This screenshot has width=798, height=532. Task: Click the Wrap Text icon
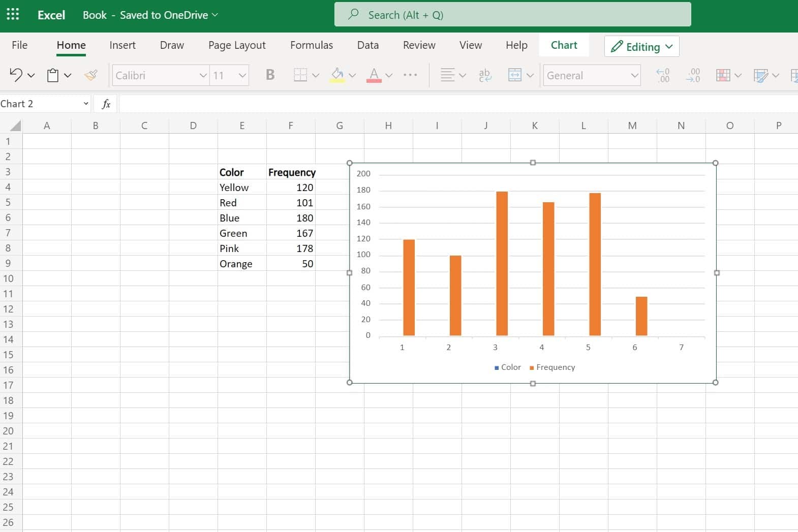(x=485, y=75)
